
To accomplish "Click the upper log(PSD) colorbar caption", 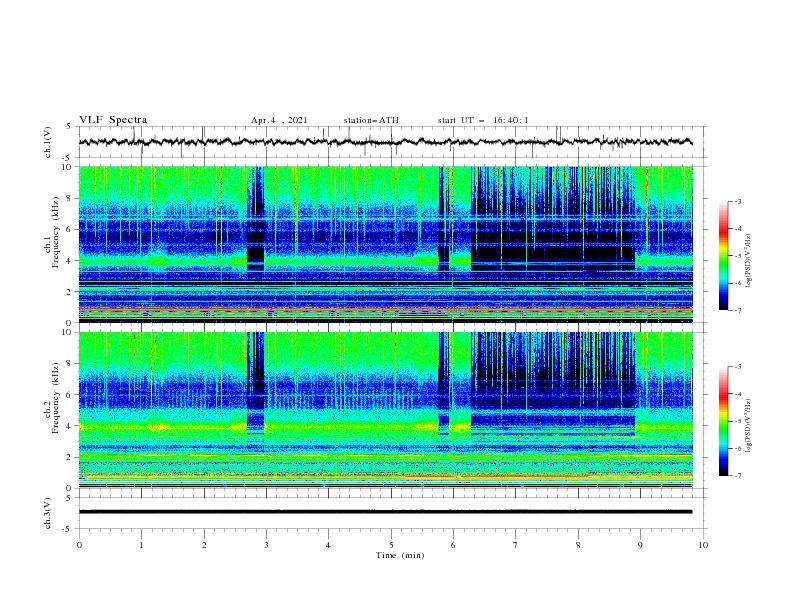I will coord(749,261).
